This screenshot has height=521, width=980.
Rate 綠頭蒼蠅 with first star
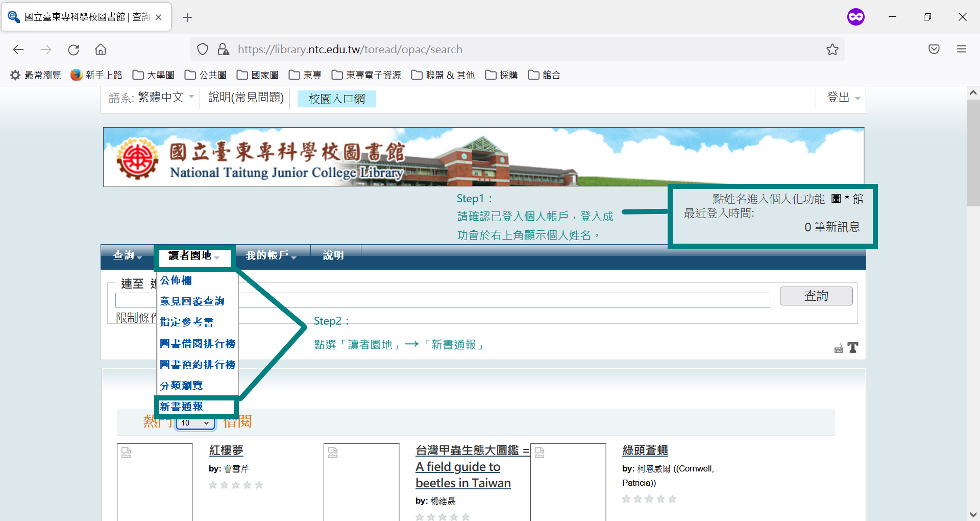626,499
